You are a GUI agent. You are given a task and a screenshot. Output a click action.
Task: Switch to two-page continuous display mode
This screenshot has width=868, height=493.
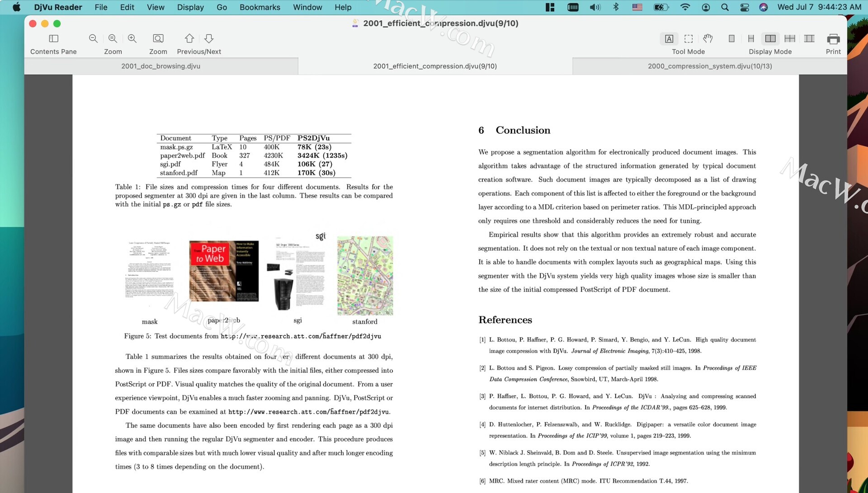pyautogui.click(x=790, y=39)
